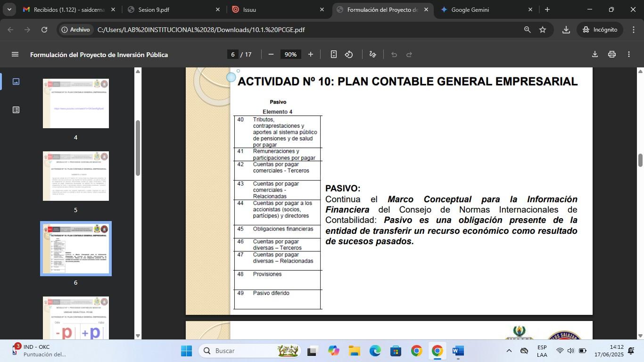
Task: Open the tab search dropdown arrow
Action: point(9,9)
